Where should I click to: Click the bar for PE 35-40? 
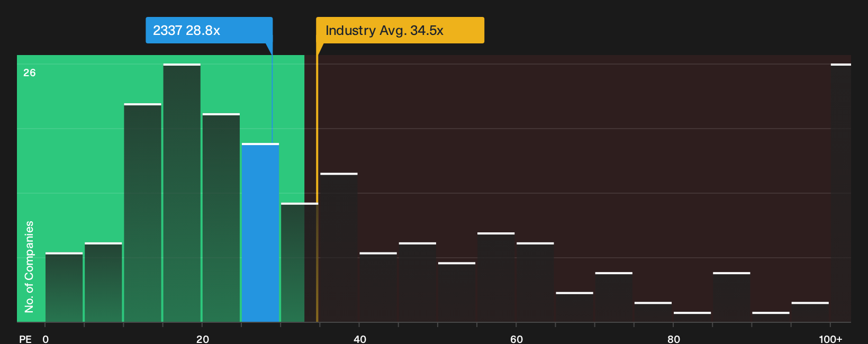339,247
